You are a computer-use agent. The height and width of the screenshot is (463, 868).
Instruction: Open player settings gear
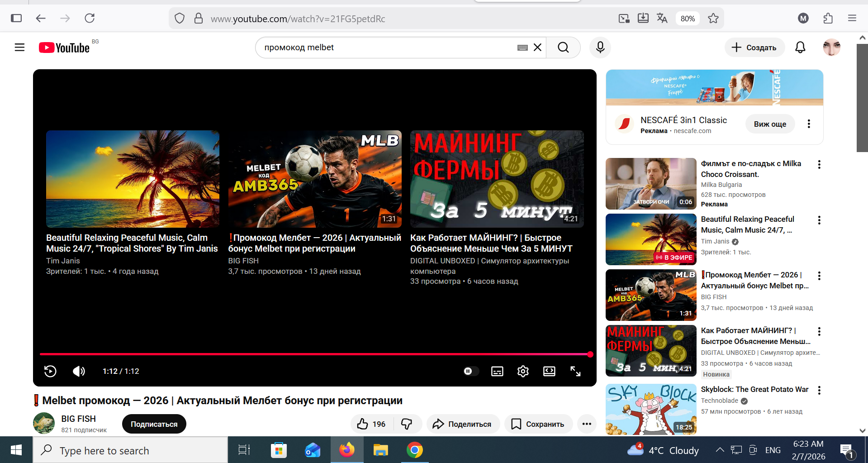click(523, 371)
